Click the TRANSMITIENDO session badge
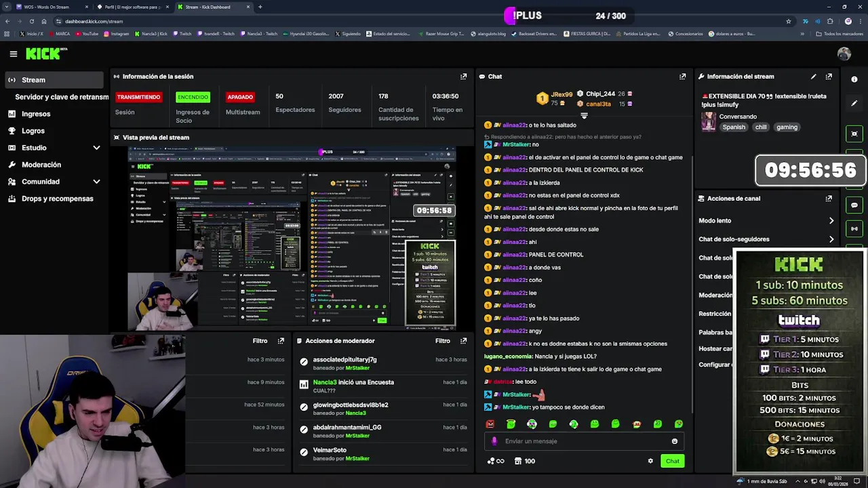The image size is (868, 488). click(138, 97)
